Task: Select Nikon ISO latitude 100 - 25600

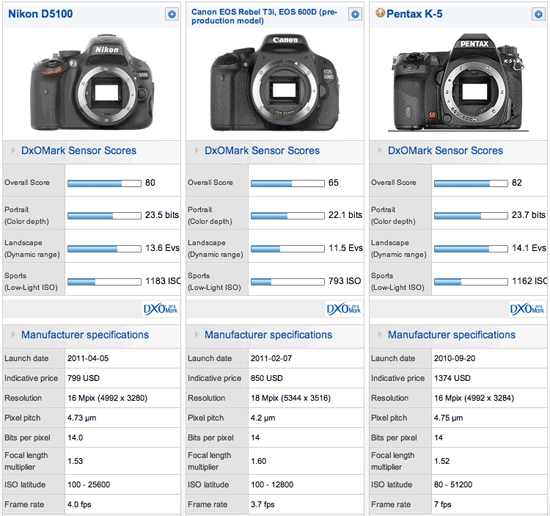Action: point(89,484)
